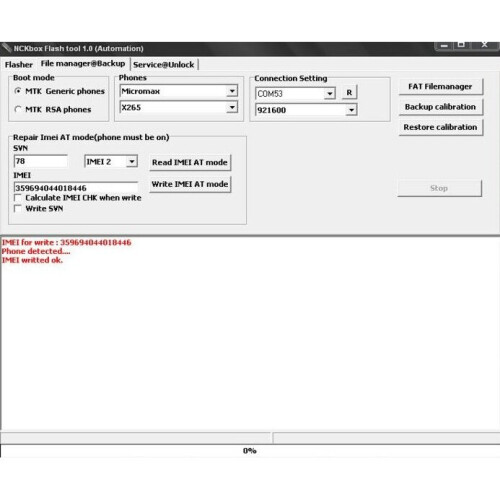
Task: Select MTK Generic phones boot mode
Action: (18, 91)
